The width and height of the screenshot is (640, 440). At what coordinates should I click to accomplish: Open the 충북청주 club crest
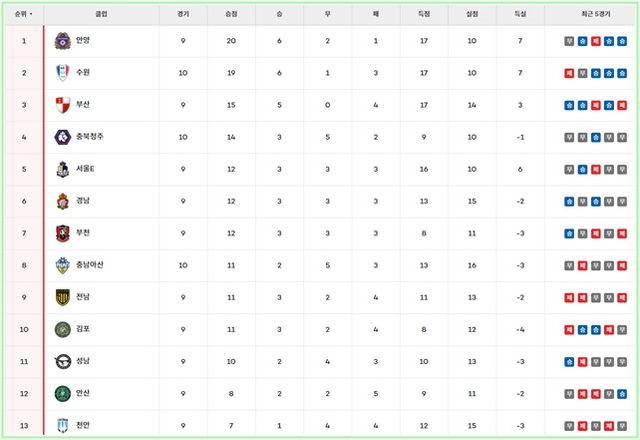tap(63, 137)
